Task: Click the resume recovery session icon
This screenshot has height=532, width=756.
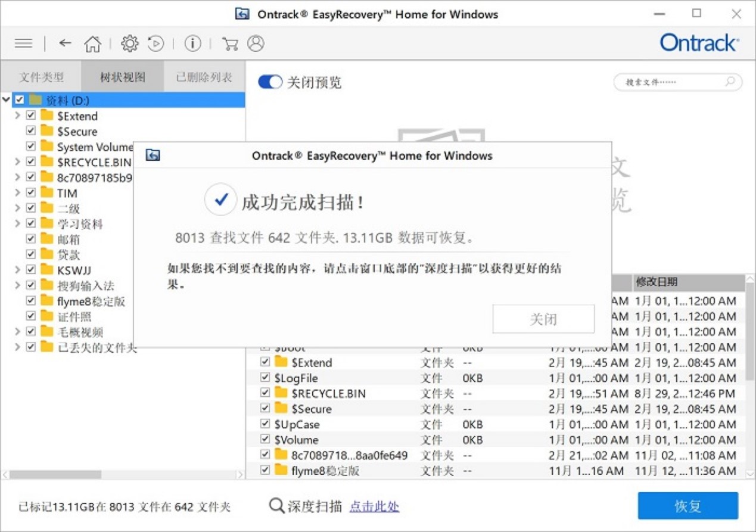Action: [x=155, y=43]
